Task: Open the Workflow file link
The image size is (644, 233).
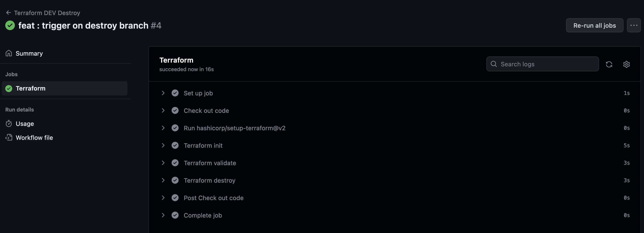Action: pyautogui.click(x=34, y=138)
